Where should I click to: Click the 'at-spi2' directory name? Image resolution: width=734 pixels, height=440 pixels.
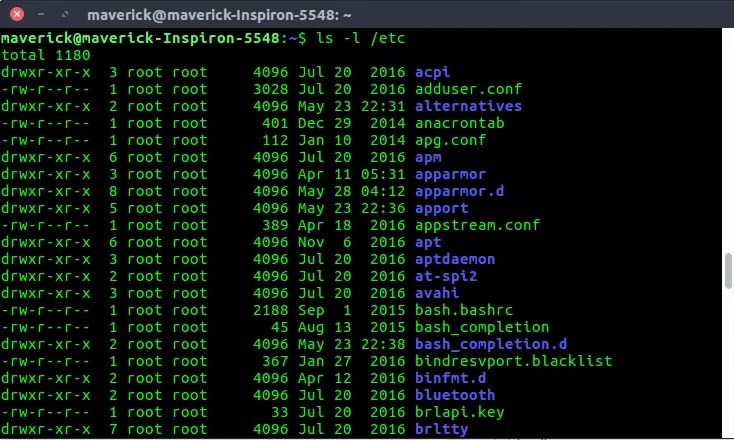446,276
